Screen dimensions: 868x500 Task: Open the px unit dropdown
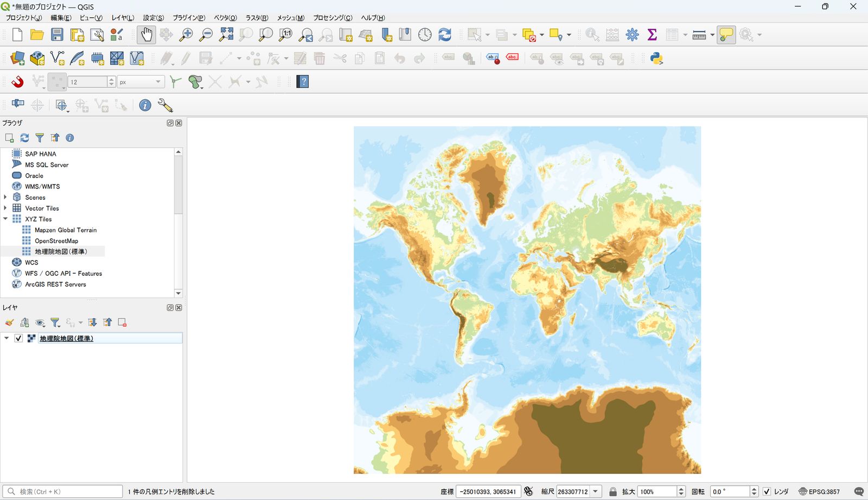coord(141,82)
